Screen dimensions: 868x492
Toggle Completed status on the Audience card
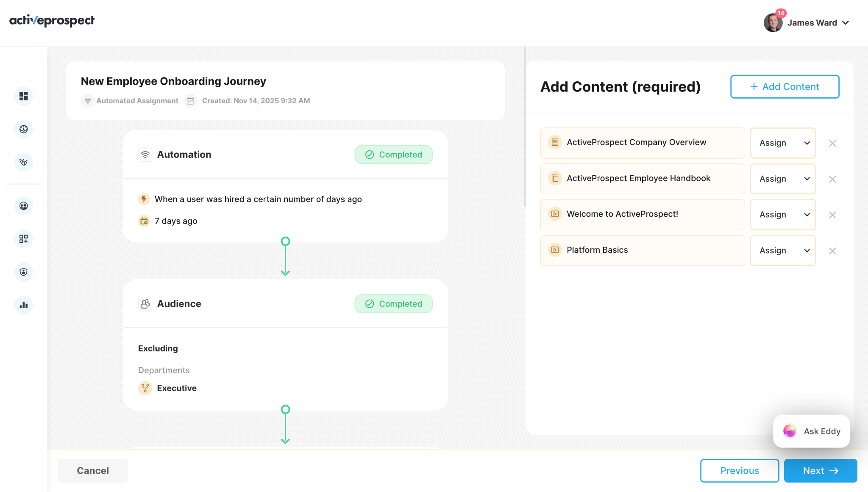[393, 304]
